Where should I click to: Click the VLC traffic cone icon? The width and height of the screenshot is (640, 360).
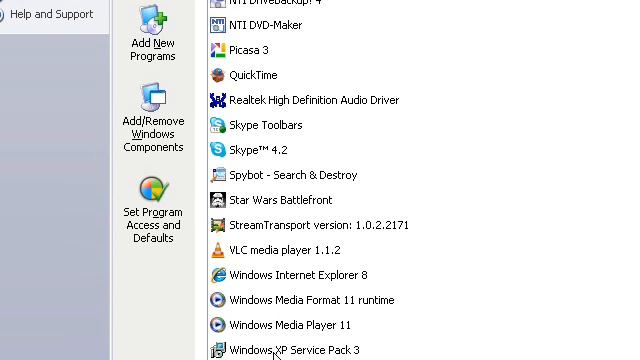click(x=218, y=250)
